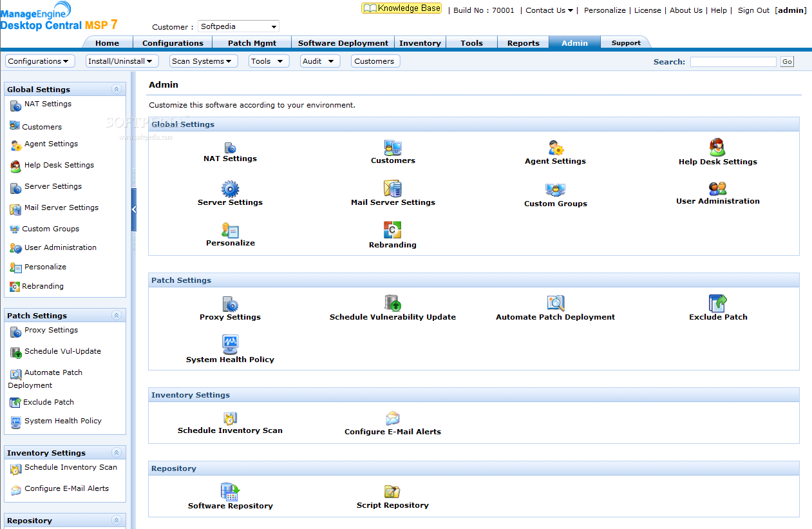Click Personalize icon in main panel
Image resolution: width=812 pixels, height=529 pixels.
230,230
